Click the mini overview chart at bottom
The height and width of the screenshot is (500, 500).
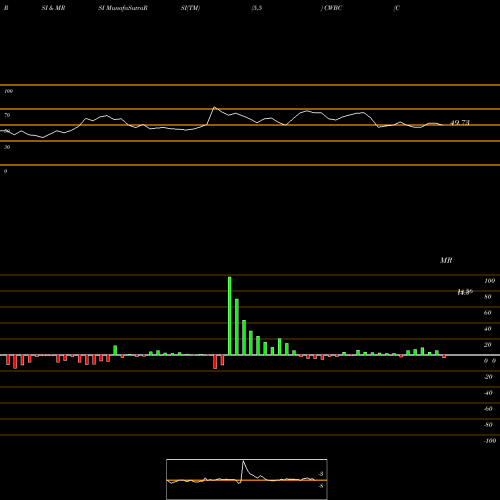coord(247,479)
